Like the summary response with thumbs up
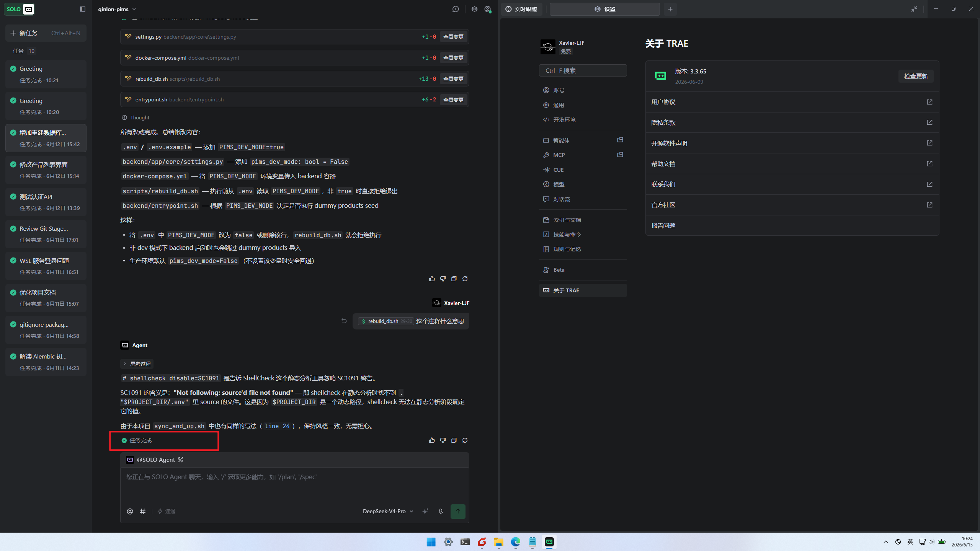The image size is (980, 551). (432, 279)
